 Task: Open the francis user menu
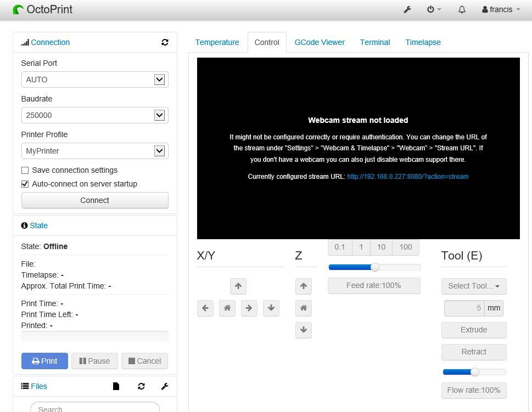pyautogui.click(x=501, y=9)
